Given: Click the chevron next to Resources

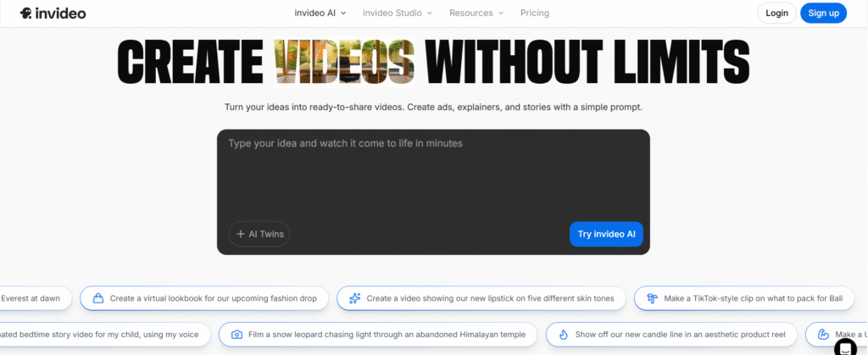Looking at the screenshot, I should [500, 13].
